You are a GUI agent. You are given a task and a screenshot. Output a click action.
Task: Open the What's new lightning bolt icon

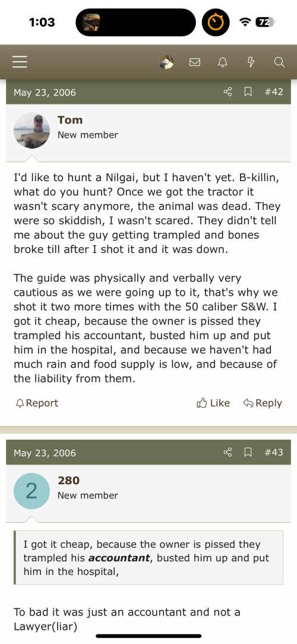pyautogui.click(x=251, y=62)
